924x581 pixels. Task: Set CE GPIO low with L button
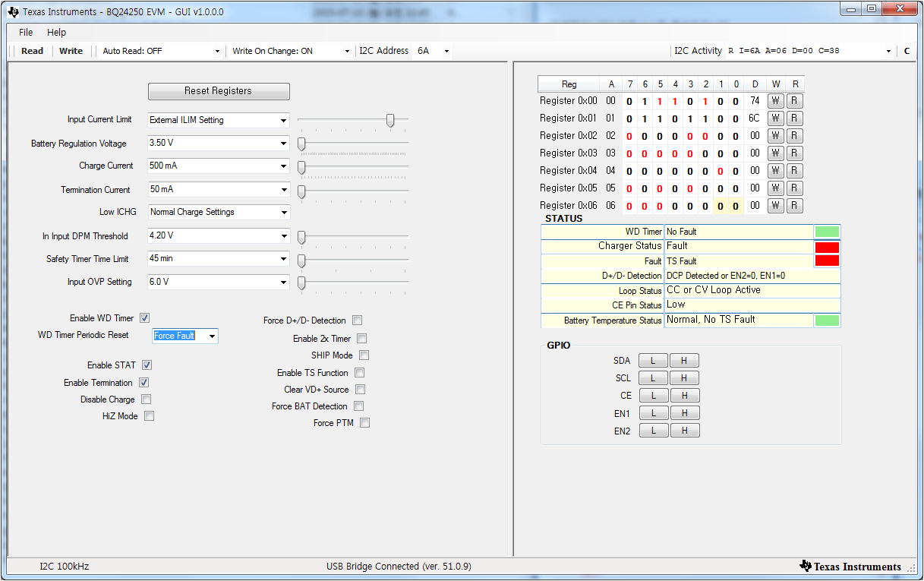pos(653,396)
